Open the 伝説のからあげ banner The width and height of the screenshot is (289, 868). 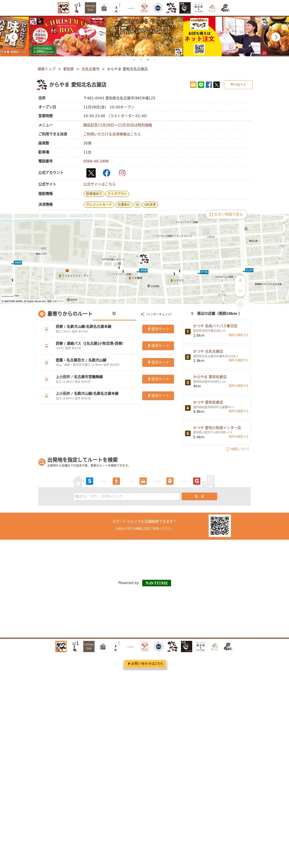145,36
